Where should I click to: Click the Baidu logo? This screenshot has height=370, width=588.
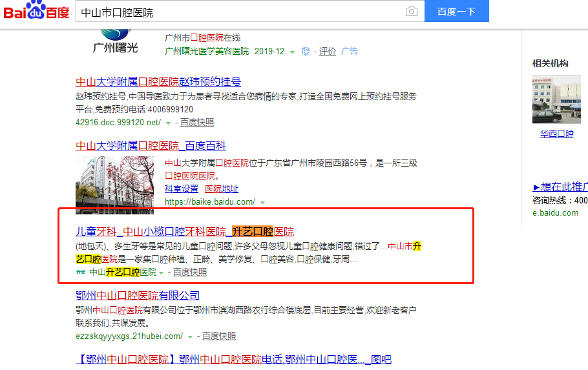36,10
